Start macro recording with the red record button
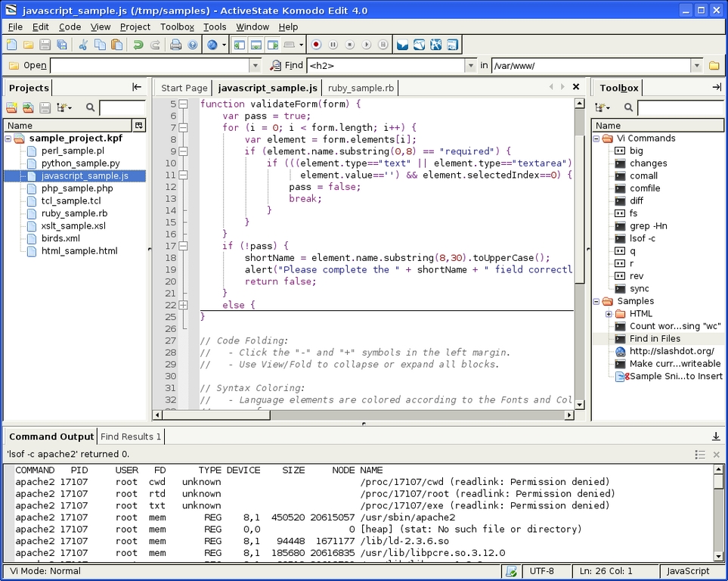The width and height of the screenshot is (728, 581). (x=317, y=45)
